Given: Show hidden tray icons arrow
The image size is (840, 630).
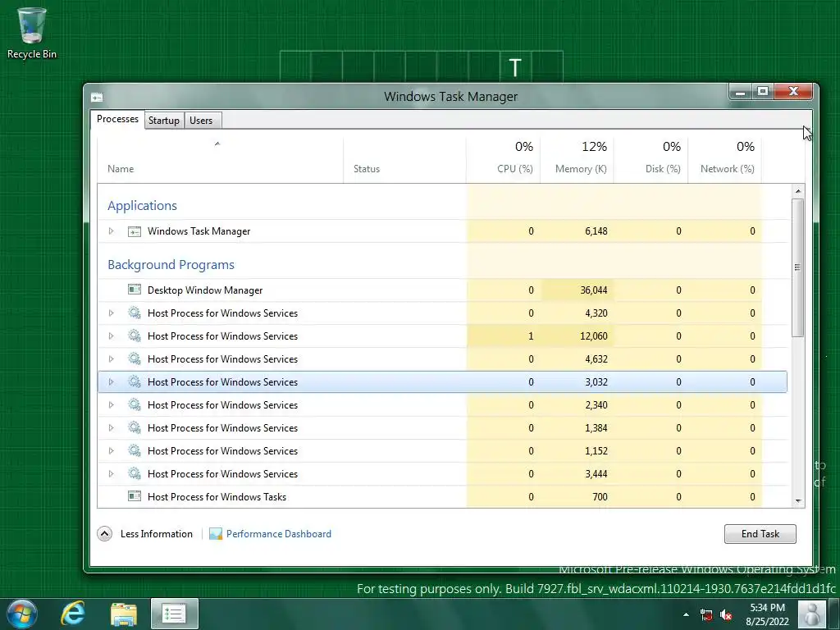Looking at the screenshot, I should point(687,614).
